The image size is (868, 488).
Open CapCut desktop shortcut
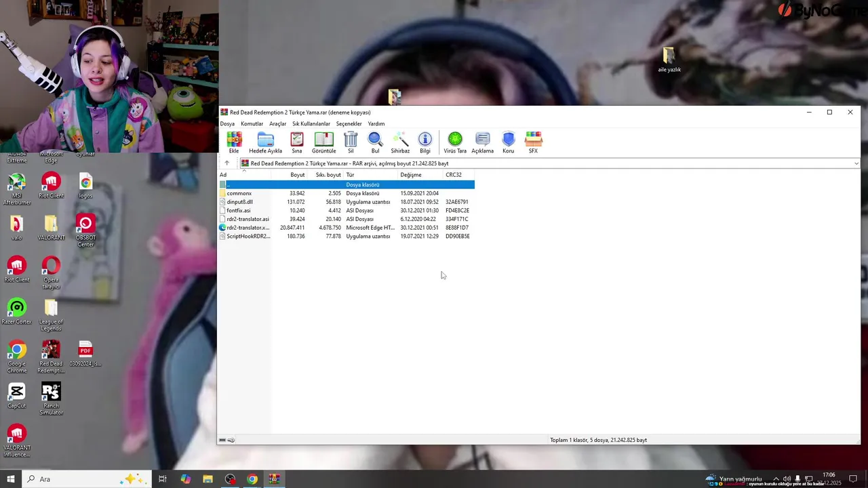pyautogui.click(x=17, y=396)
